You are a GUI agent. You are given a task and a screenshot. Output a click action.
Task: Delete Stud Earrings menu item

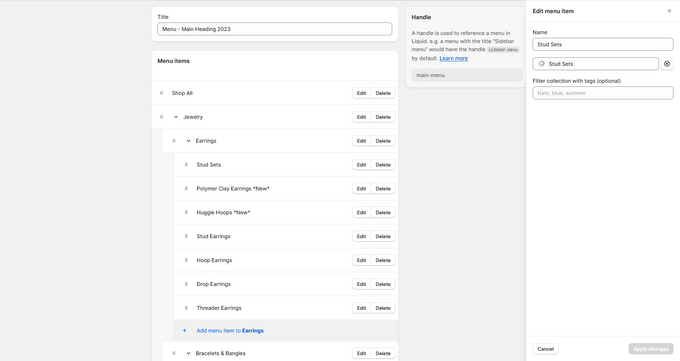tap(383, 236)
